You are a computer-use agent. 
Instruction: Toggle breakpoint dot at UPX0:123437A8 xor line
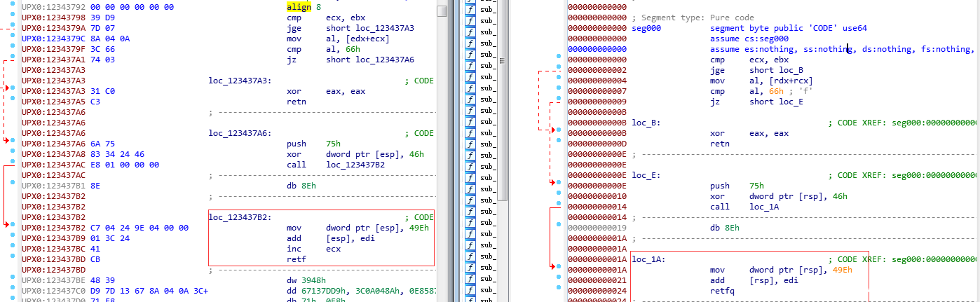(14, 154)
